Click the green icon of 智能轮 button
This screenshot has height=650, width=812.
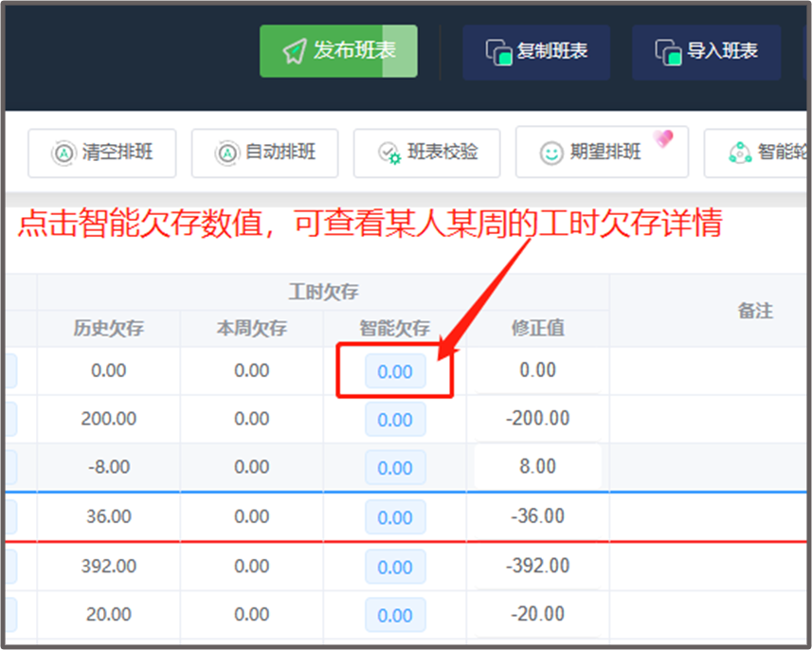coord(739,153)
